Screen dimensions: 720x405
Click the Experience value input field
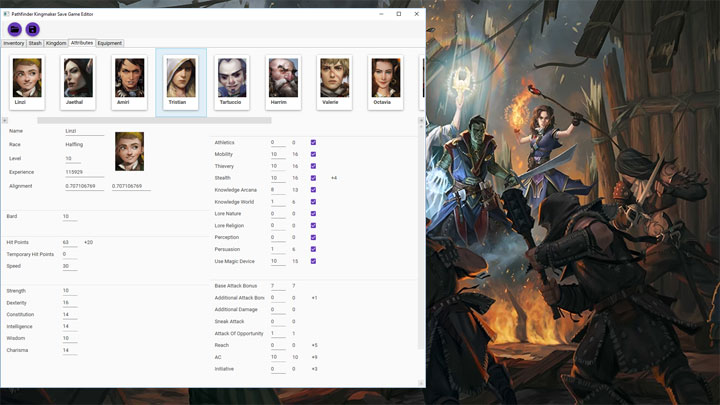83,172
